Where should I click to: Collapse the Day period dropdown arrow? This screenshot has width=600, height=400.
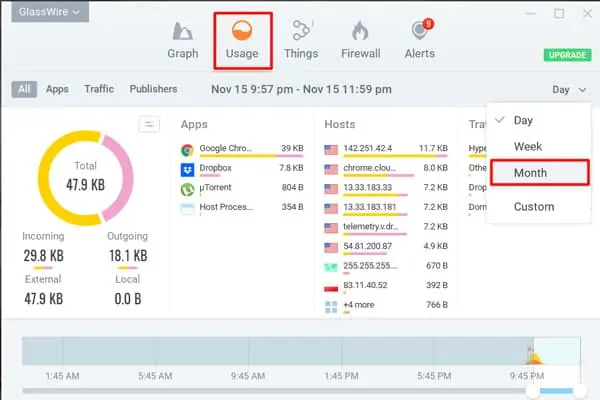click(x=582, y=90)
